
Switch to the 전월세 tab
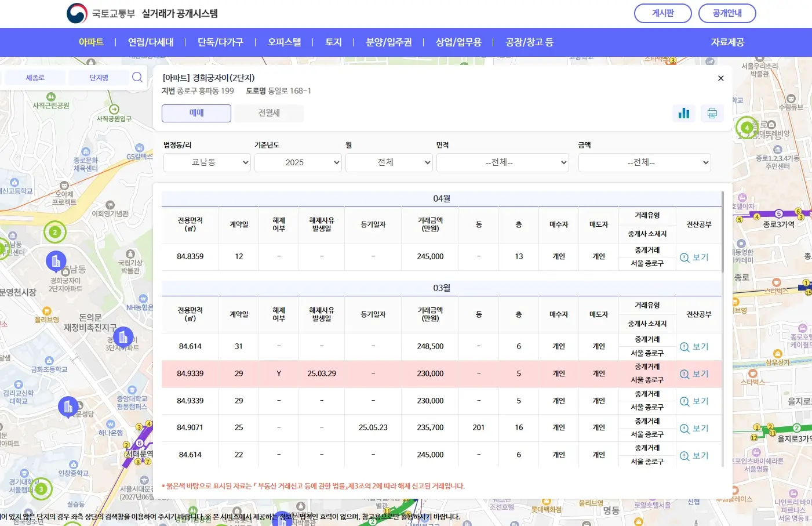click(267, 113)
